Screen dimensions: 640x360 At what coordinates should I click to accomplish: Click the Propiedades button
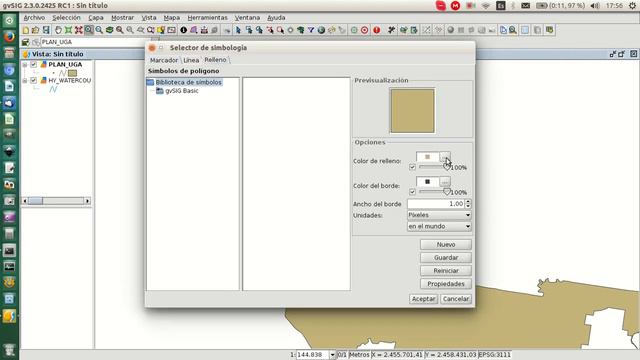click(446, 284)
